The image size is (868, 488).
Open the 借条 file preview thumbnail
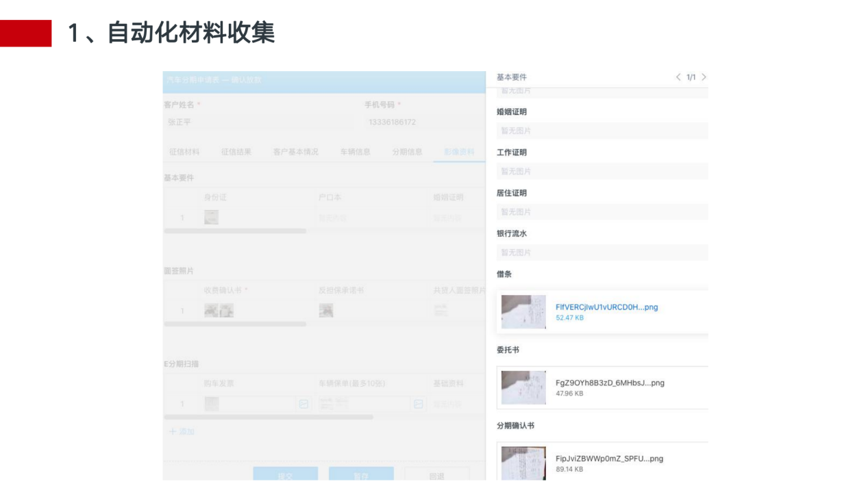(x=523, y=312)
